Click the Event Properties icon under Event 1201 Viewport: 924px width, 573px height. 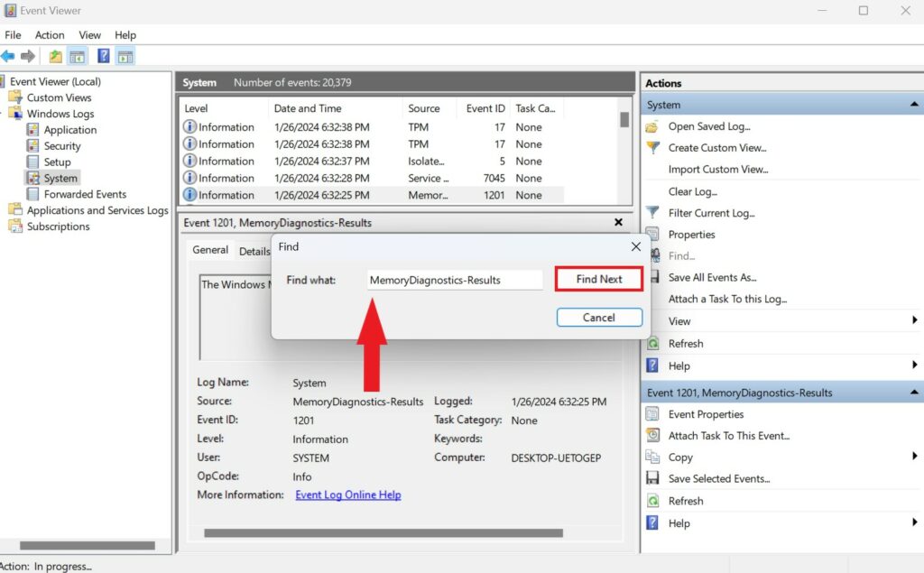tap(652, 414)
